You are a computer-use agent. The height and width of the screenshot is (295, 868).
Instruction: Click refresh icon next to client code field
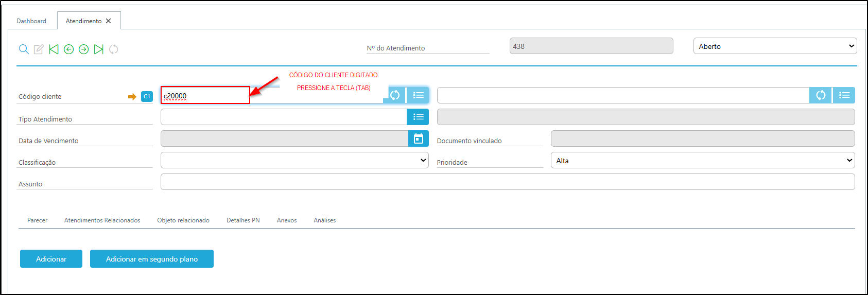point(395,95)
